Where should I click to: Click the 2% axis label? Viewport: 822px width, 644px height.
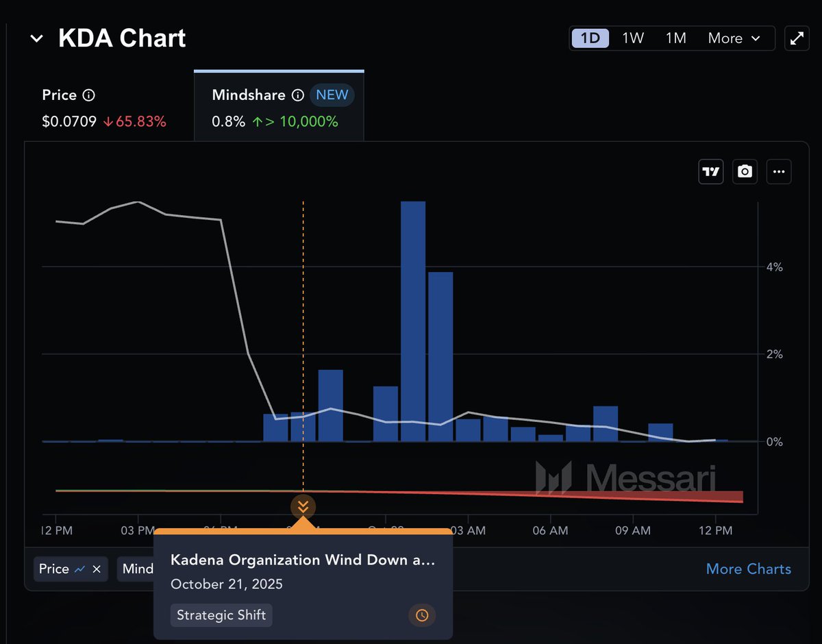775,354
